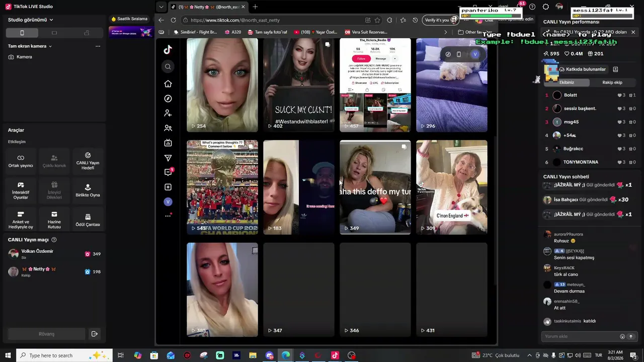This screenshot has width=644, height=362.
Task: Select contributor TONYMONTANA in the ranking
Action: pos(591,162)
